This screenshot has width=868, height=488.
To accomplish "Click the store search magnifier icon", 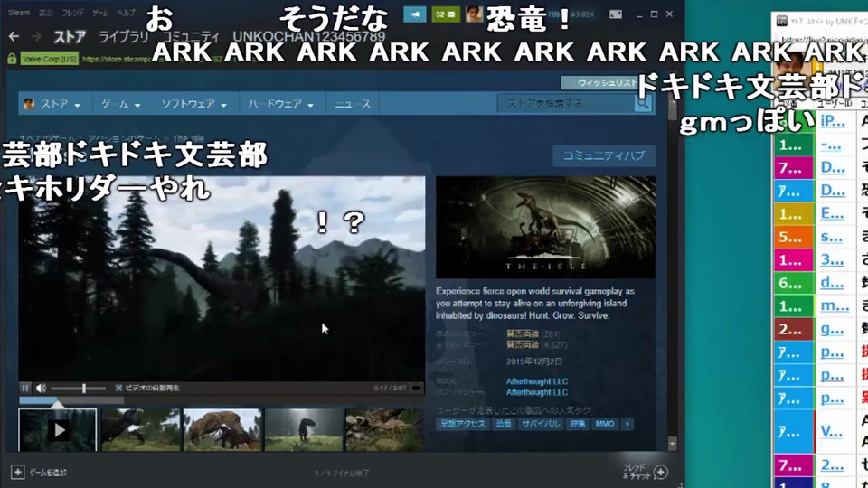I will coord(643,103).
